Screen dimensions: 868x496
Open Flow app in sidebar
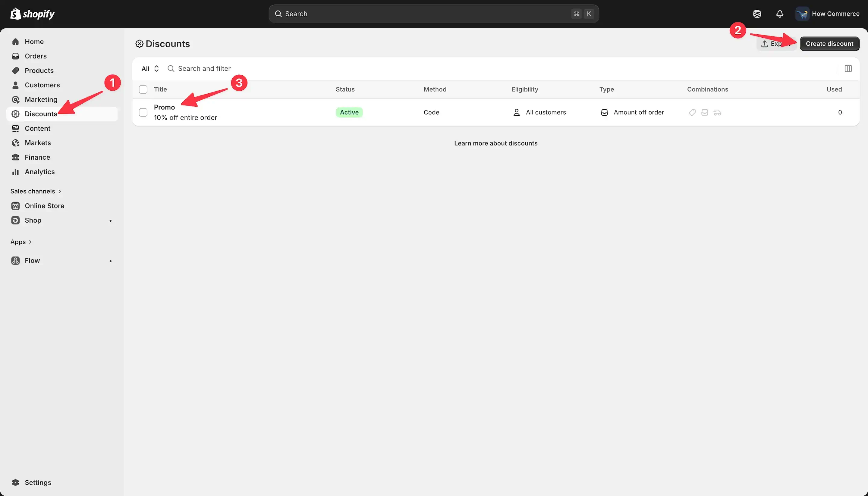[x=62, y=260]
